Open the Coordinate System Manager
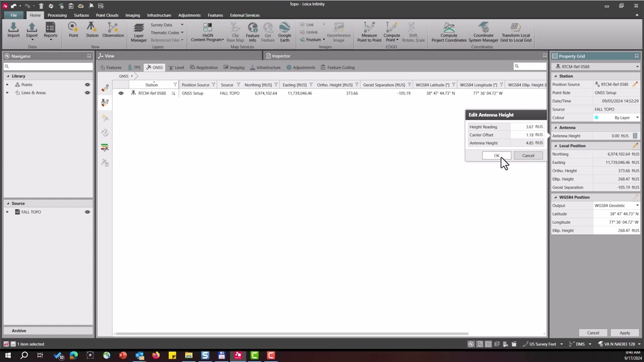The width and height of the screenshot is (644, 362). click(x=484, y=32)
